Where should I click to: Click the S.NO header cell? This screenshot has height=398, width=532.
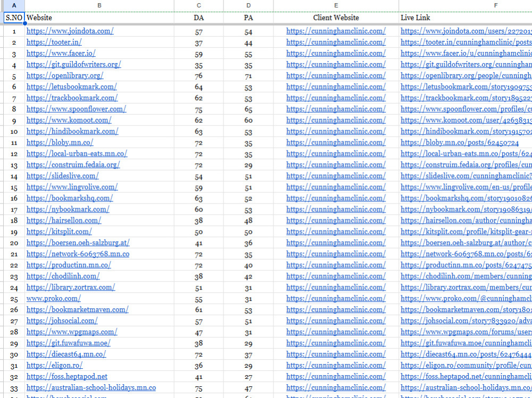(x=14, y=18)
